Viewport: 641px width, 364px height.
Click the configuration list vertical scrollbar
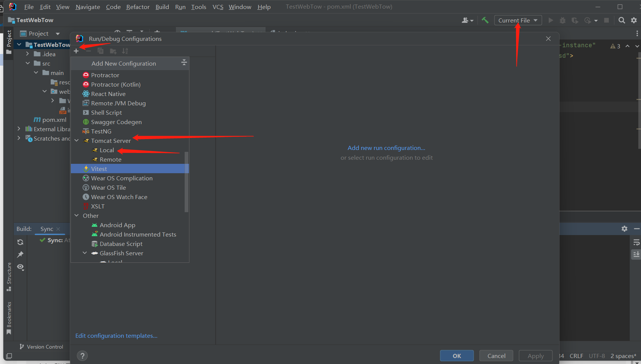click(186, 182)
